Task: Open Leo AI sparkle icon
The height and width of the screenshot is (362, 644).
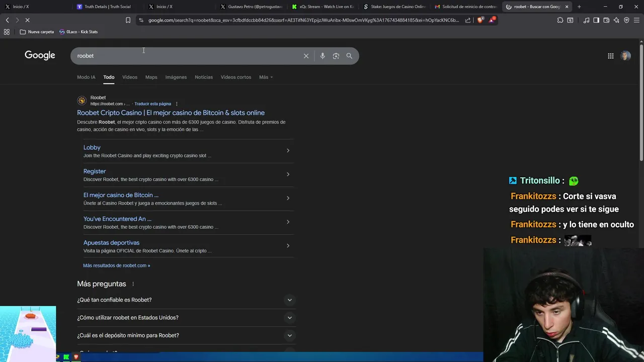Action: click(x=616, y=20)
